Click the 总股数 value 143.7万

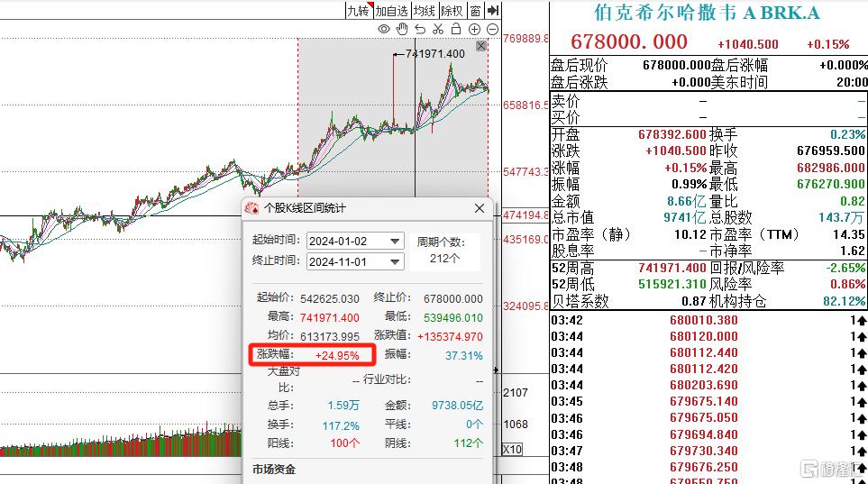(x=842, y=217)
